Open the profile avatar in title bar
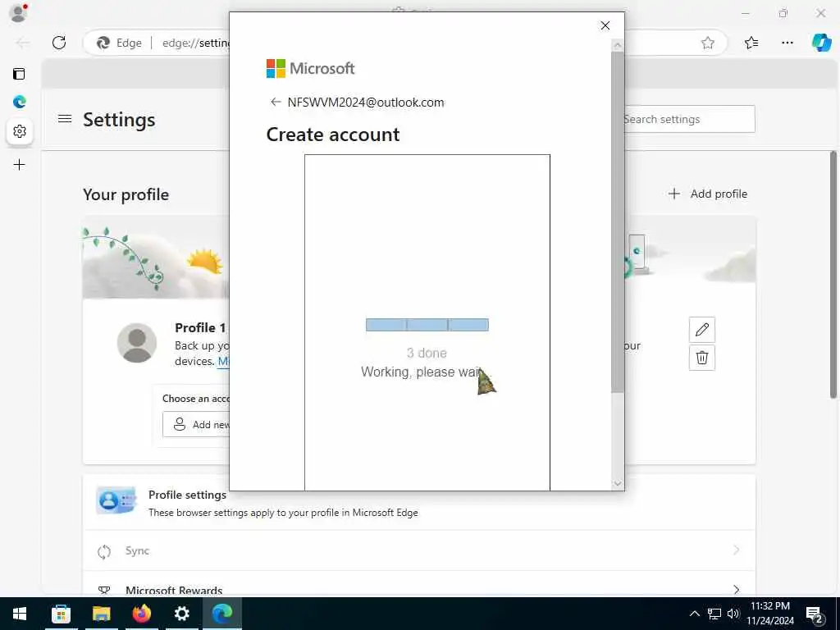This screenshot has height=630, width=840. (18, 12)
